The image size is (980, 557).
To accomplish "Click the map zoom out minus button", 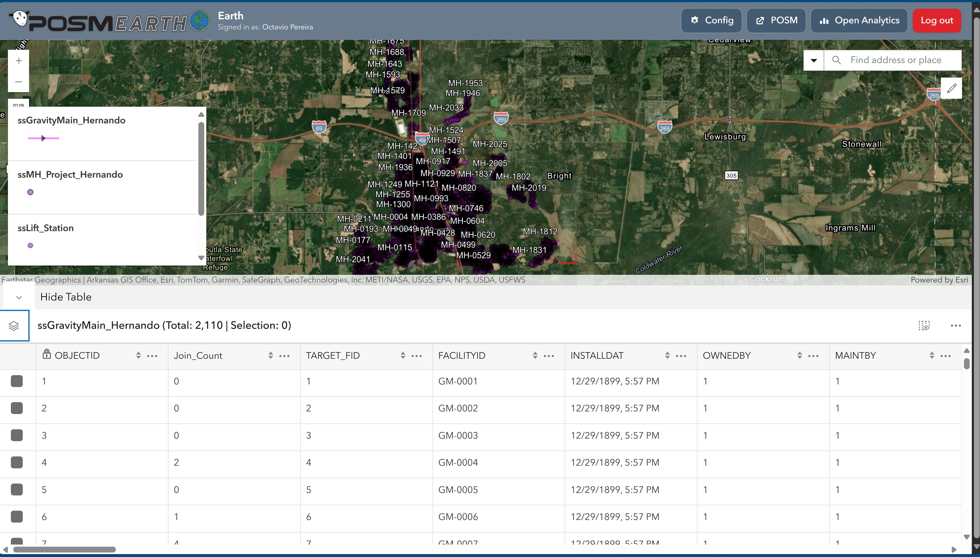I will click(x=18, y=82).
